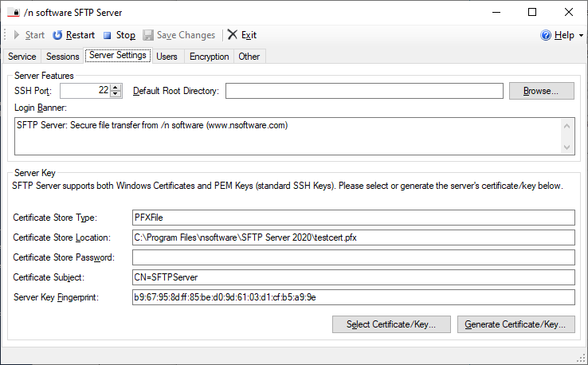
Task: Open the Other tab
Action: coord(249,57)
